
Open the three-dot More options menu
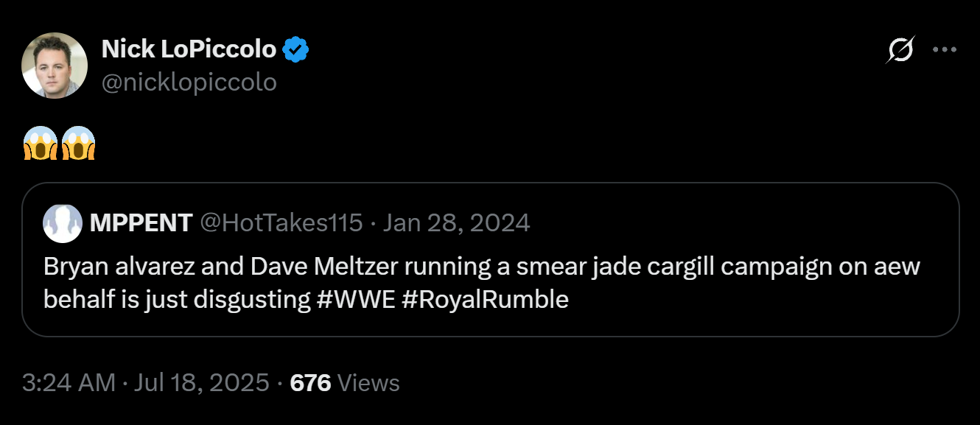click(x=944, y=50)
